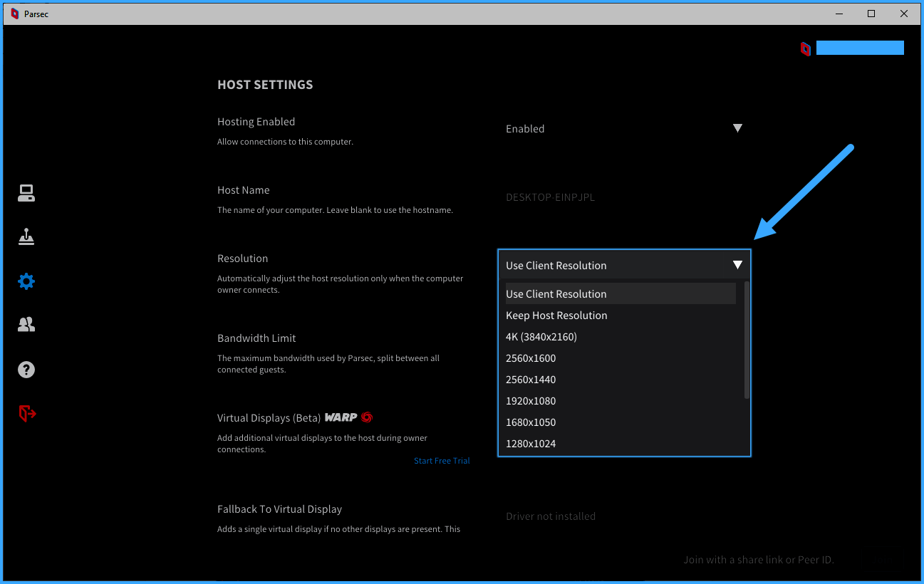Expand the Hosting Enabled dropdown arrow
This screenshot has height=584, width=924.
tap(737, 128)
